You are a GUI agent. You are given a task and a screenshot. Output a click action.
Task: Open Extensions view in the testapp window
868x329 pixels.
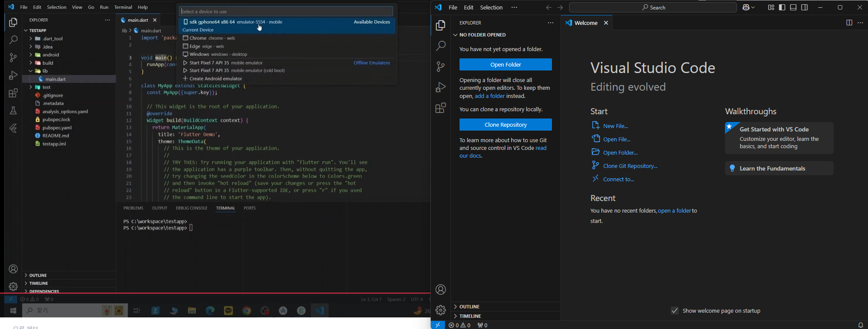(13, 93)
